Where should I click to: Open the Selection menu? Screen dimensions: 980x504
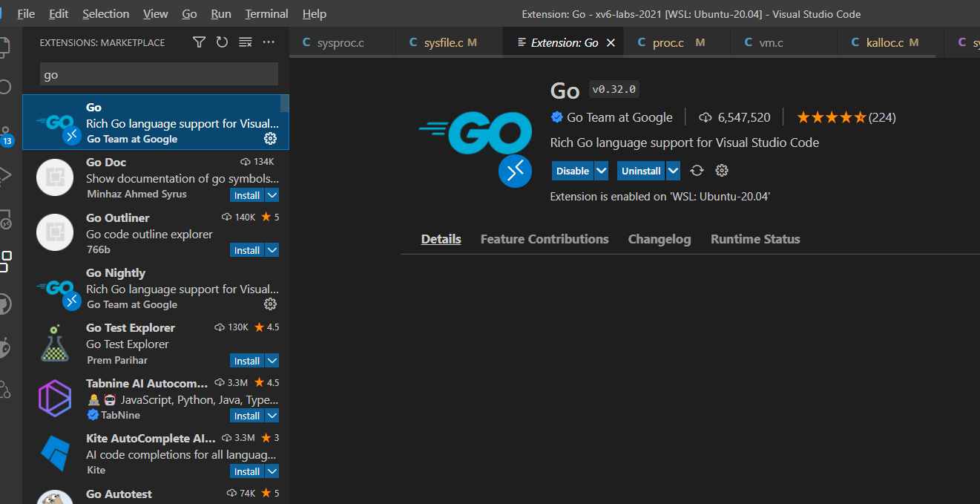105,14
